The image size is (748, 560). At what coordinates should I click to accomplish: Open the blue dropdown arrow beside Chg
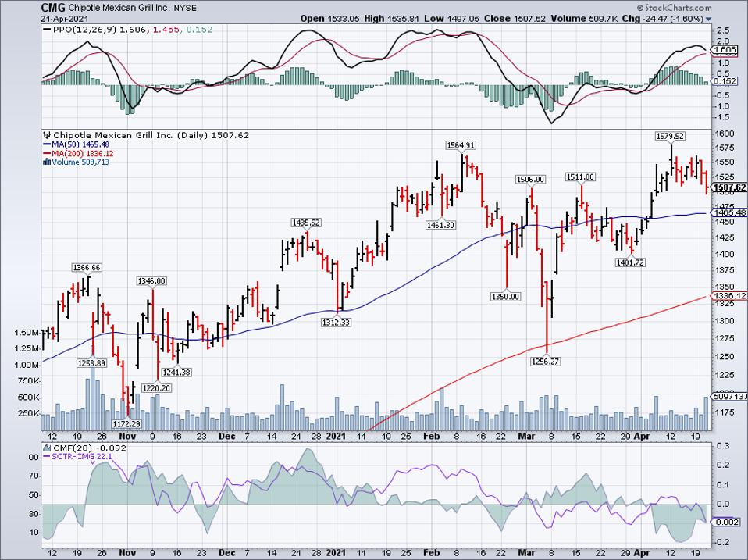pyautogui.click(x=708, y=20)
